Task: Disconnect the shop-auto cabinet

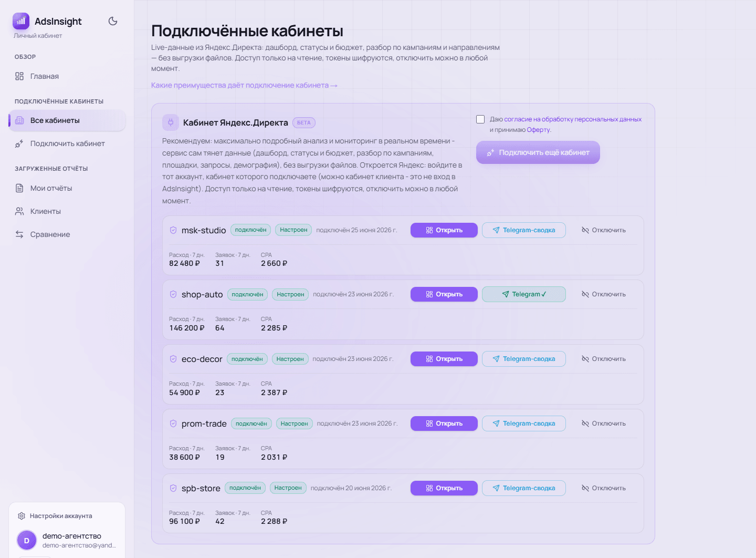Action: (x=604, y=294)
